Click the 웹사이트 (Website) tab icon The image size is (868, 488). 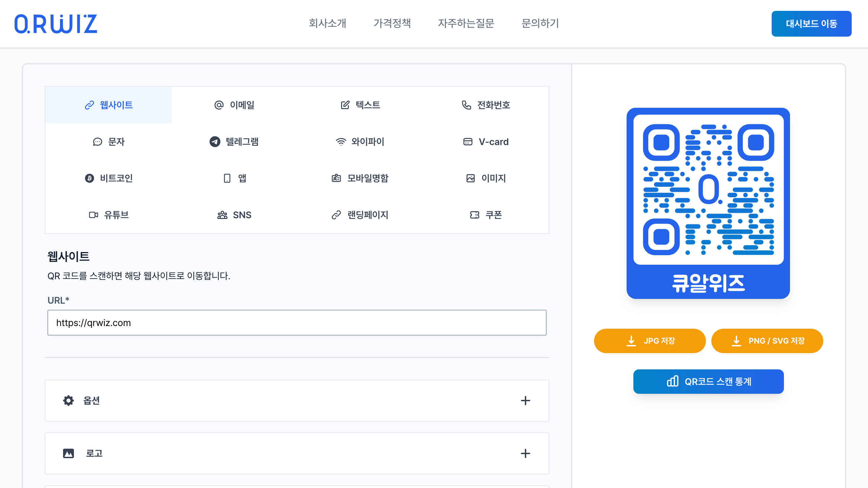pos(90,105)
